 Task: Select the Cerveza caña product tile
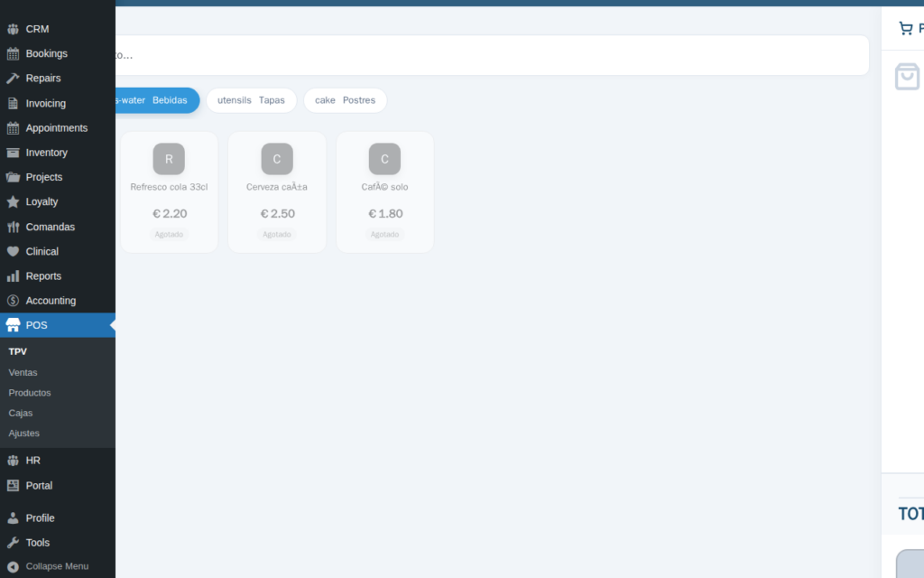click(276, 191)
